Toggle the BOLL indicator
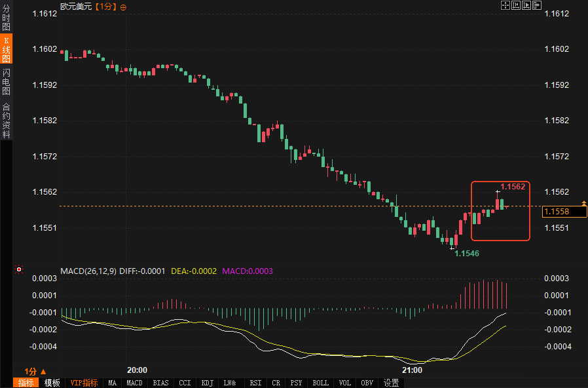This screenshot has height=388, width=588. click(x=320, y=383)
